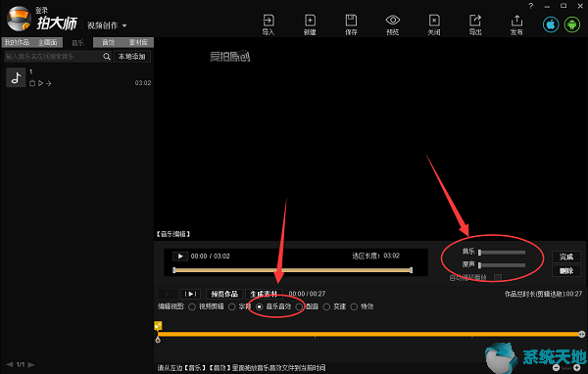
Task: Go to the next page arrow in music list
Action: 31,364
